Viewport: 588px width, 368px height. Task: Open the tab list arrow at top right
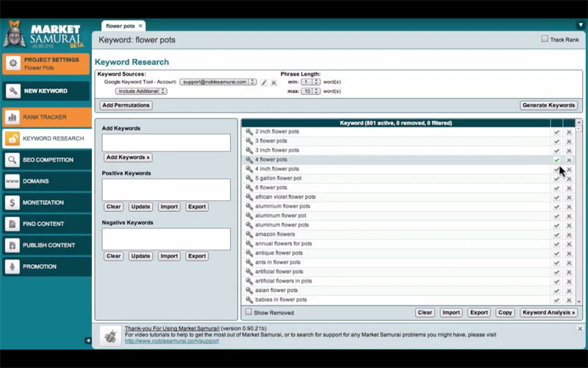tap(580, 26)
